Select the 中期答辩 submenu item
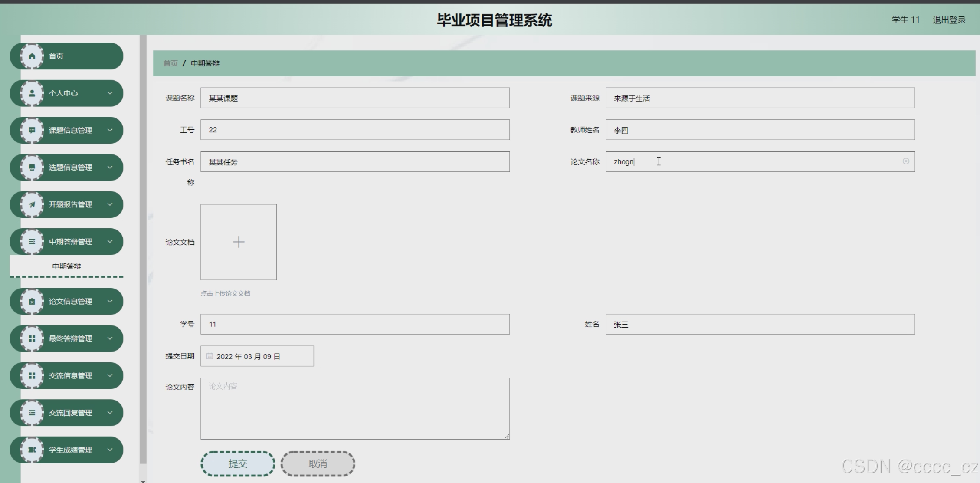The image size is (980, 483). tap(66, 266)
